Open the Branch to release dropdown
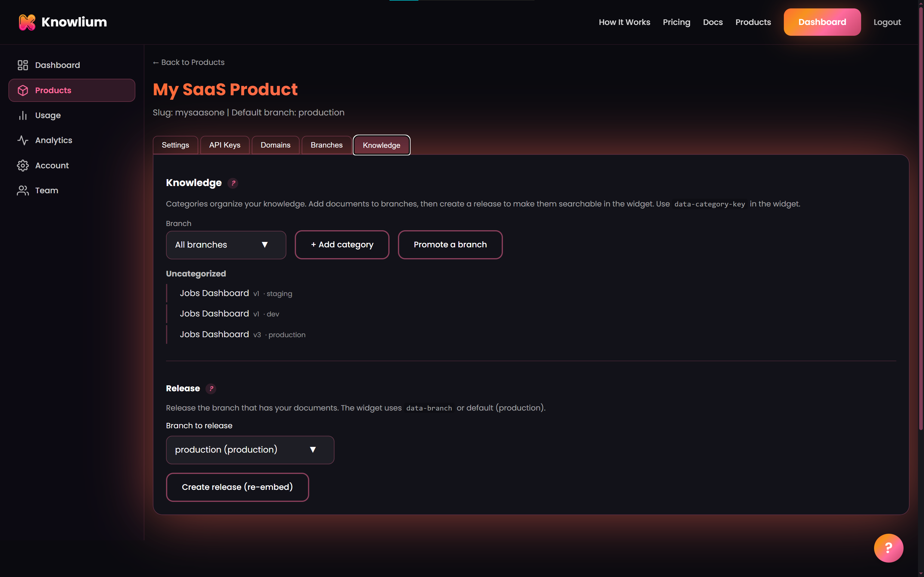The image size is (924, 577). (x=250, y=450)
